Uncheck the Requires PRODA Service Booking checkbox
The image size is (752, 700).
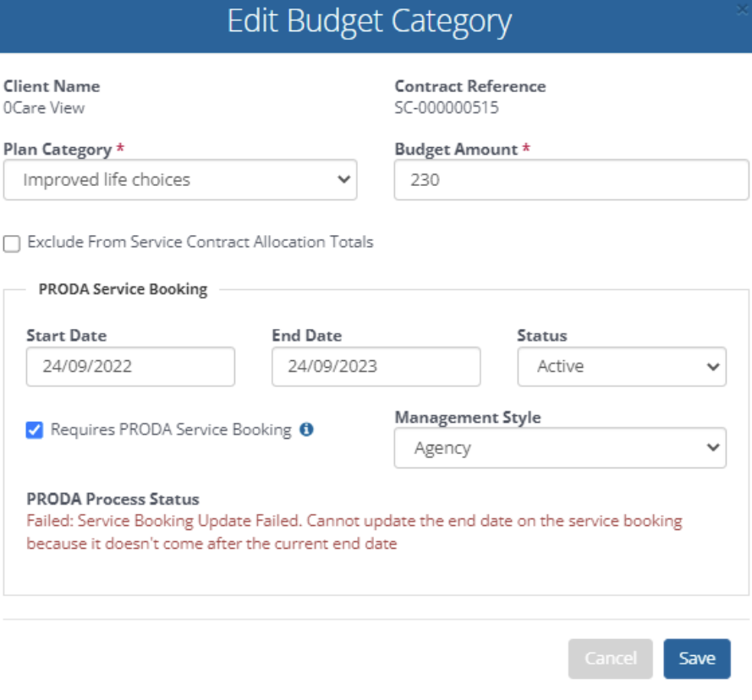tap(35, 430)
